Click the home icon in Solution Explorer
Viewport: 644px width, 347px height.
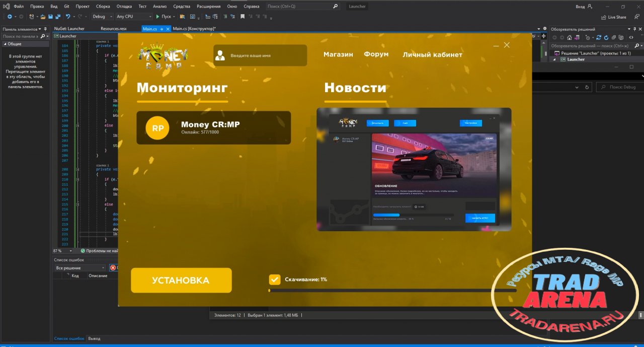coord(570,37)
